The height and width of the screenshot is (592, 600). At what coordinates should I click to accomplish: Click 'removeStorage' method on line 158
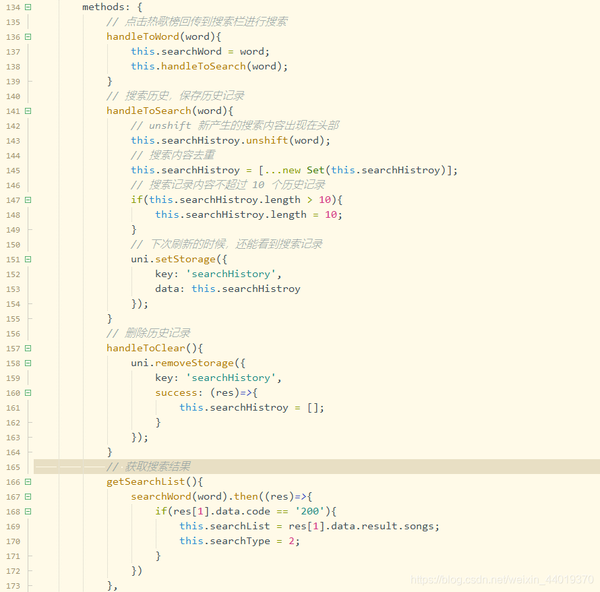(194, 363)
